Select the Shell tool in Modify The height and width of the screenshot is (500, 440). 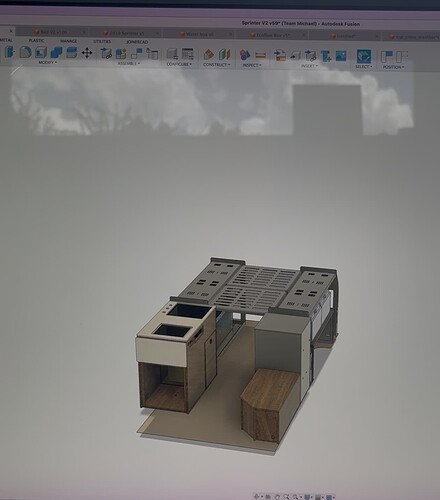coord(41,53)
